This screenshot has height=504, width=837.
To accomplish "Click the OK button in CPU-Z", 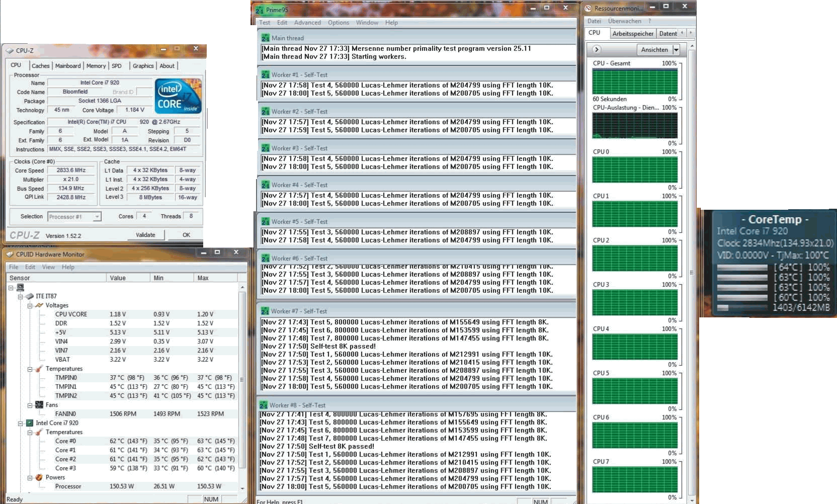I will [187, 235].
